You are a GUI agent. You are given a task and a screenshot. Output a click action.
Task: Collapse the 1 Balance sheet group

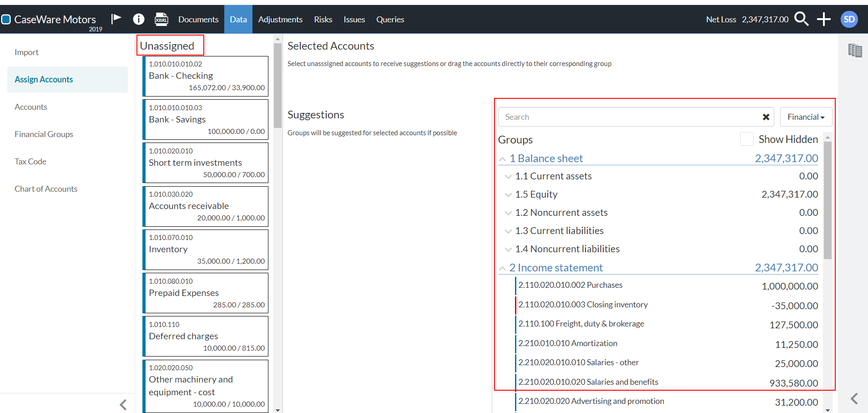point(502,159)
